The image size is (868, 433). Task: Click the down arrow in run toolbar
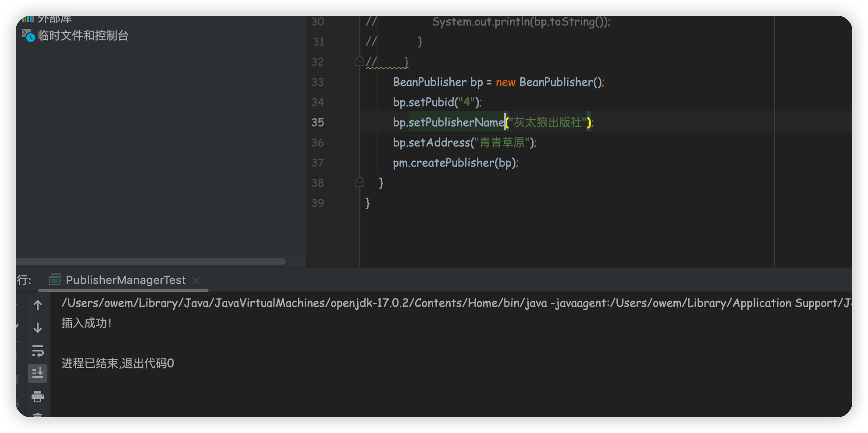coord(38,328)
